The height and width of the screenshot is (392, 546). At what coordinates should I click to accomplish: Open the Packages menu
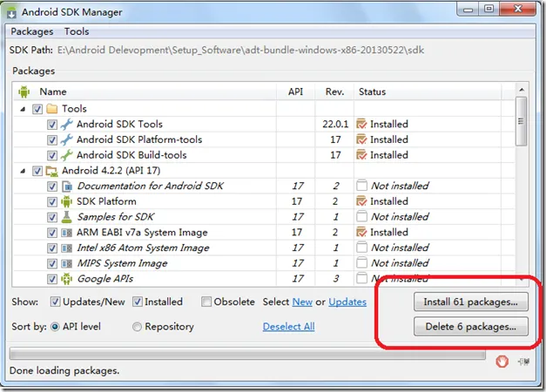tap(32, 31)
